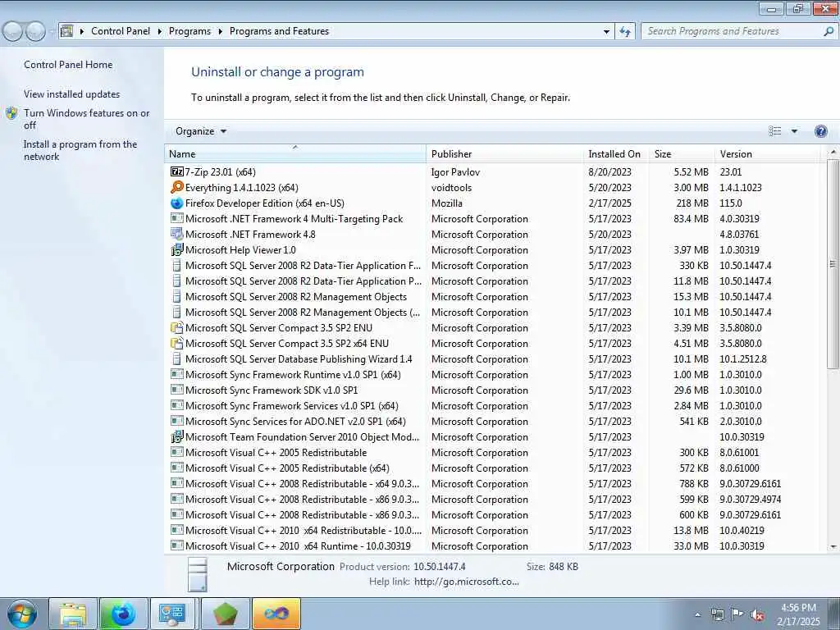
Task: Click the muted volume tray icon
Action: click(757, 615)
